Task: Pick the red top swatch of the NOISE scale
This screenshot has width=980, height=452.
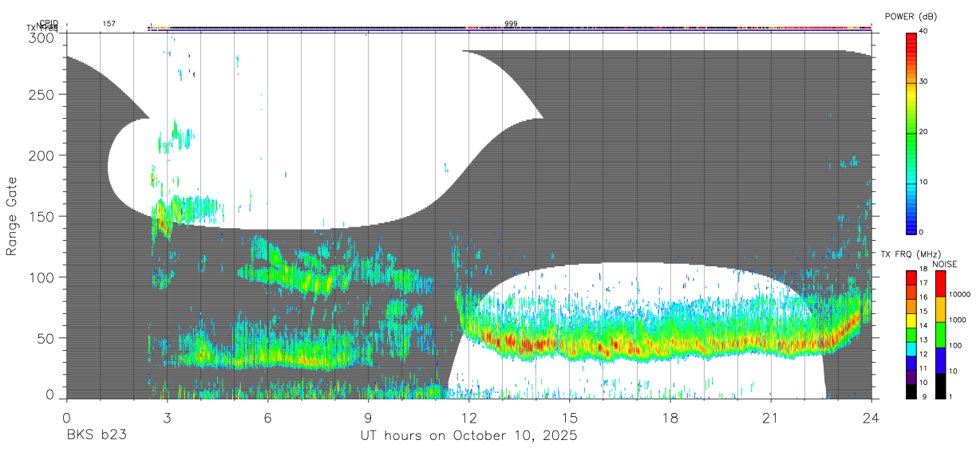Action: tap(939, 283)
